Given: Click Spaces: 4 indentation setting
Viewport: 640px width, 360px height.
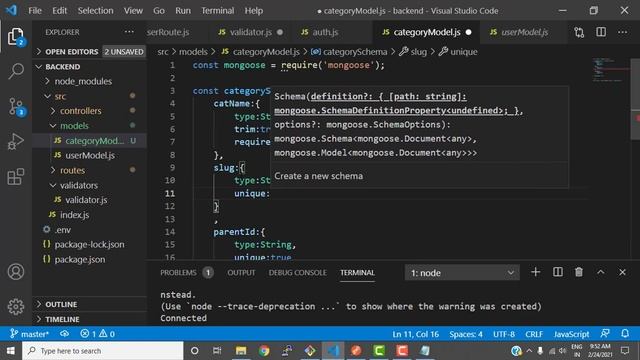Looking at the screenshot, I should click(466, 334).
